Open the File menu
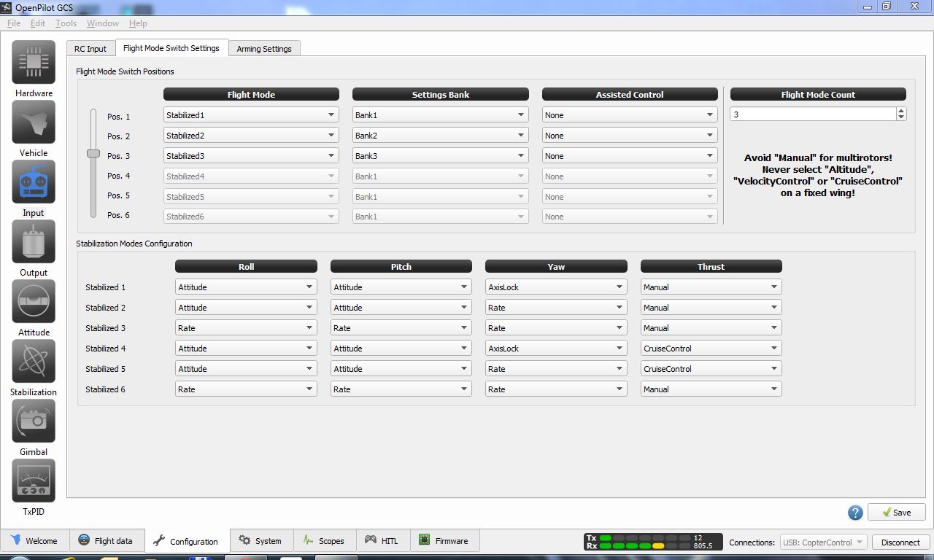 pos(14,23)
